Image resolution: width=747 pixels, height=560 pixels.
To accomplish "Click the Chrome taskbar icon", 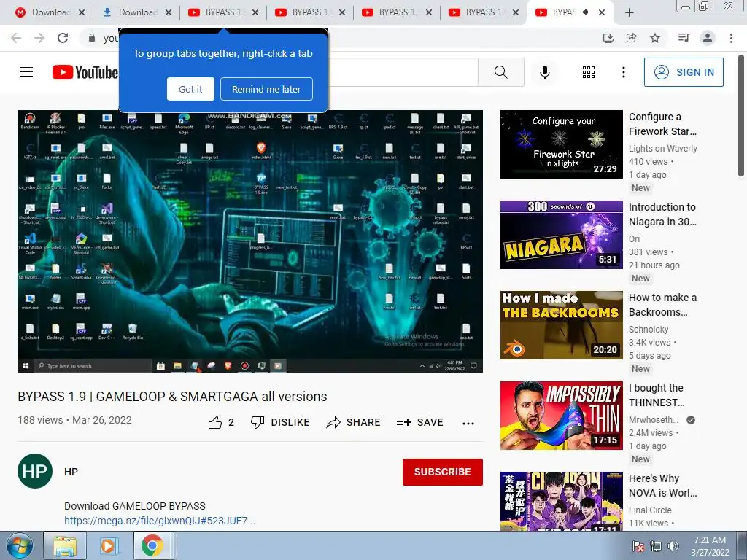I will [x=152, y=546].
